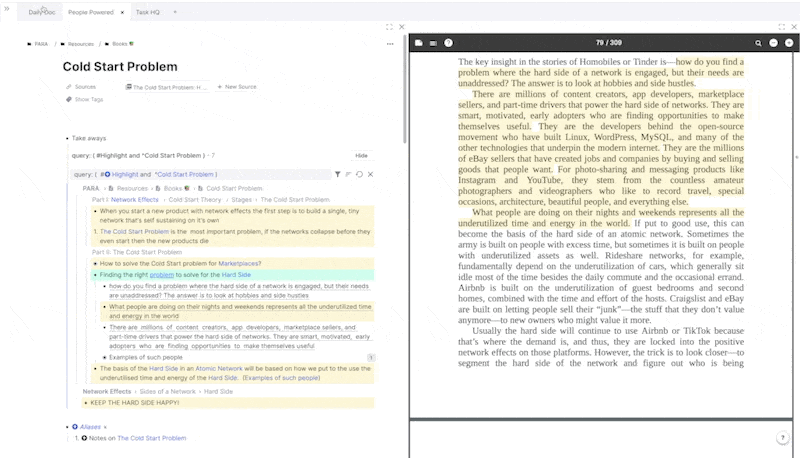
Task: Hide the query results
Action: point(361,156)
